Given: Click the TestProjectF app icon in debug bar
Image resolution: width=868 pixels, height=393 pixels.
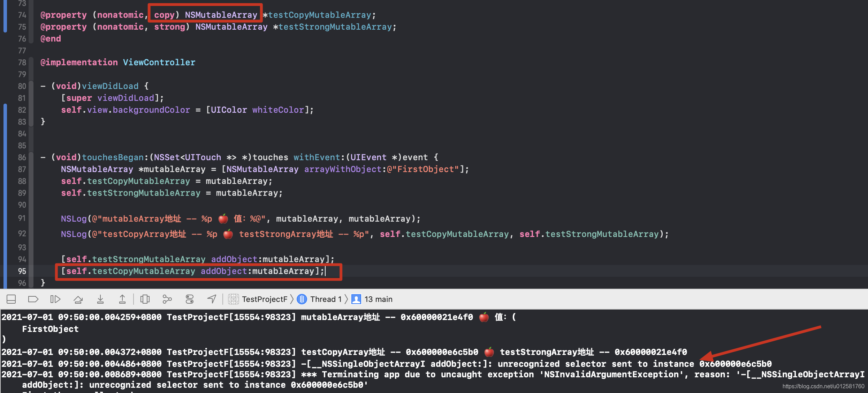Looking at the screenshot, I should [233, 299].
